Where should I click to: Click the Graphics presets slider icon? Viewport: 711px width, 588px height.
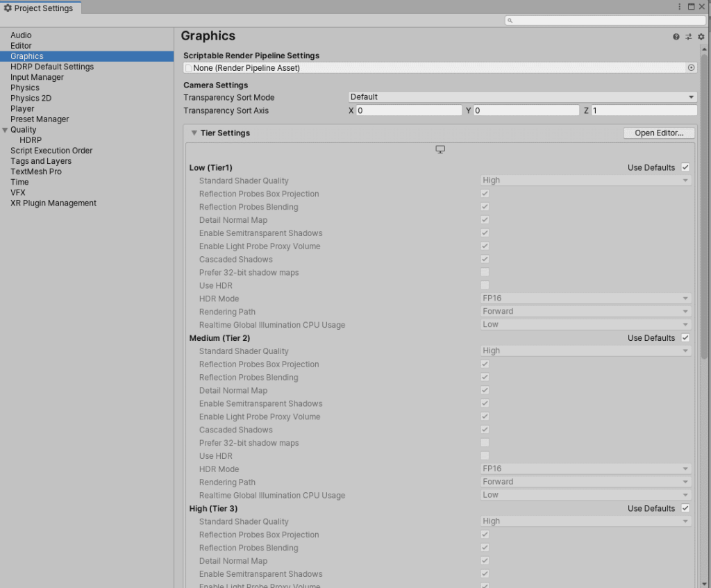click(688, 37)
